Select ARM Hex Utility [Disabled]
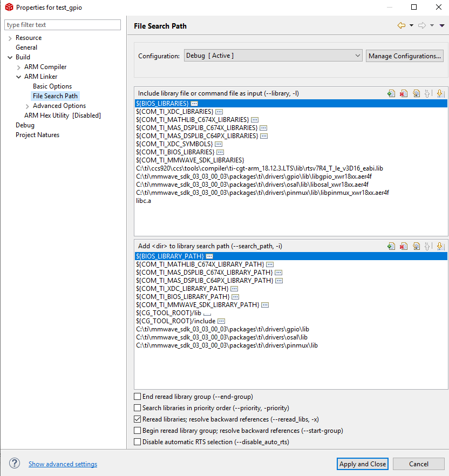This screenshot has height=476, width=449. [x=63, y=115]
